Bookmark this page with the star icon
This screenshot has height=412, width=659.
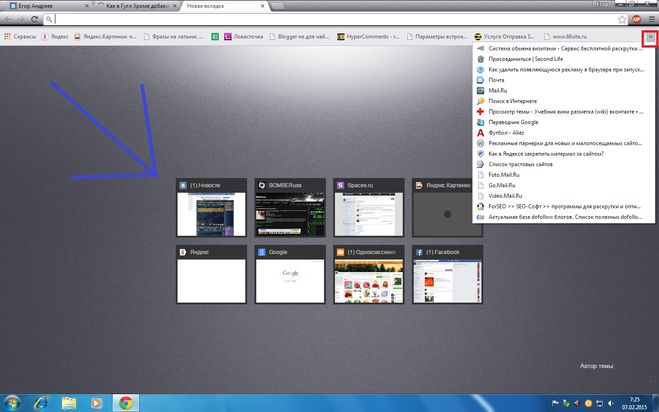[x=622, y=19]
